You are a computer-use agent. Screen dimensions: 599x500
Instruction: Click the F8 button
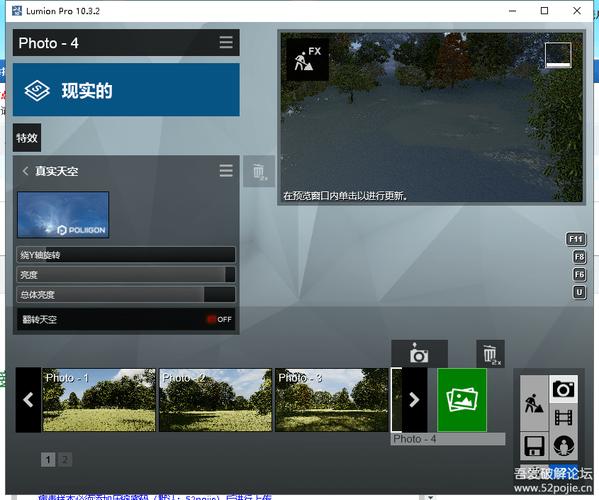coord(579,257)
